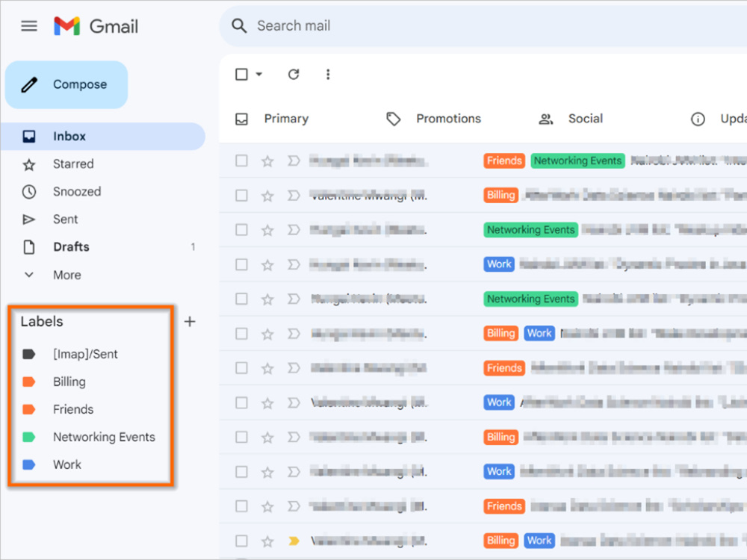Start a new email with Compose
Viewport: 747px width, 560px height.
click(x=66, y=84)
